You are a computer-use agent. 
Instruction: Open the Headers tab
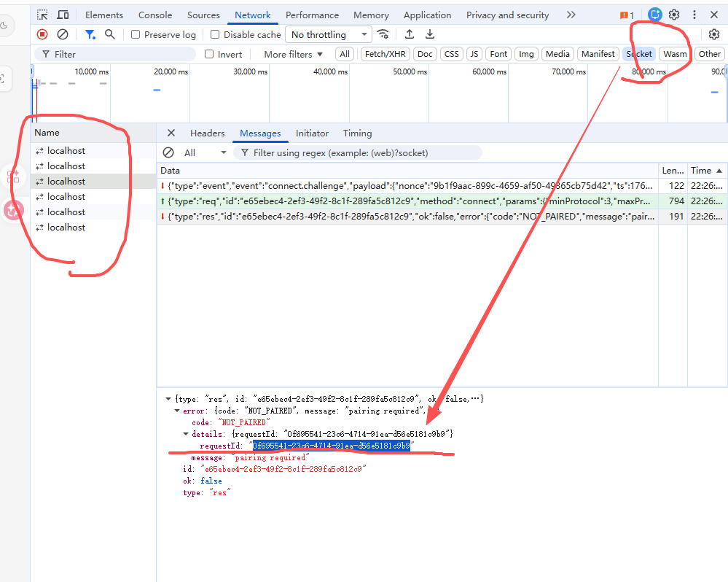pos(207,133)
